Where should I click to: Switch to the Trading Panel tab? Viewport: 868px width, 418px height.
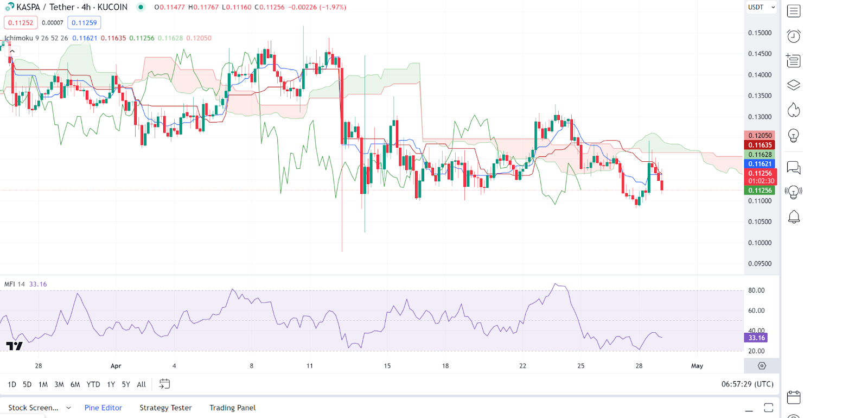232,408
